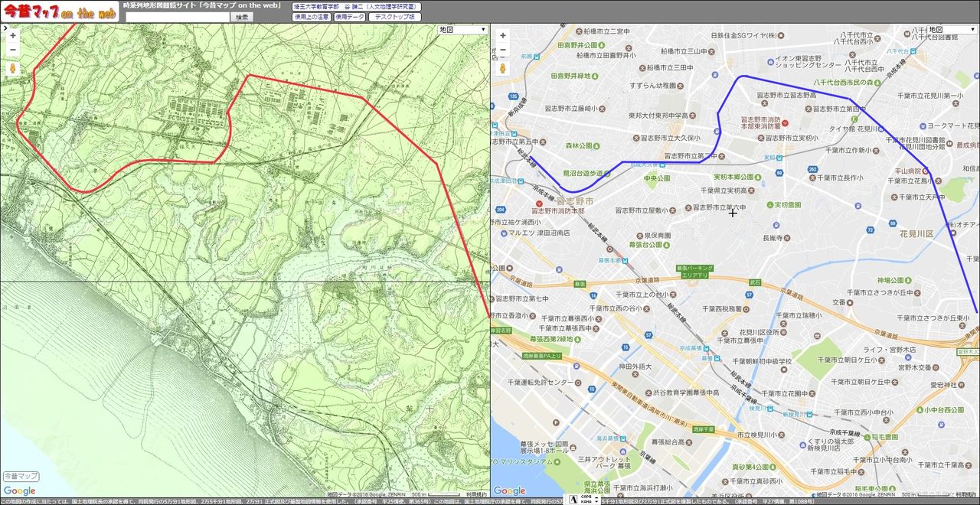
Task: Click 利用規約 terms link on left map
Action: coord(477,495)
